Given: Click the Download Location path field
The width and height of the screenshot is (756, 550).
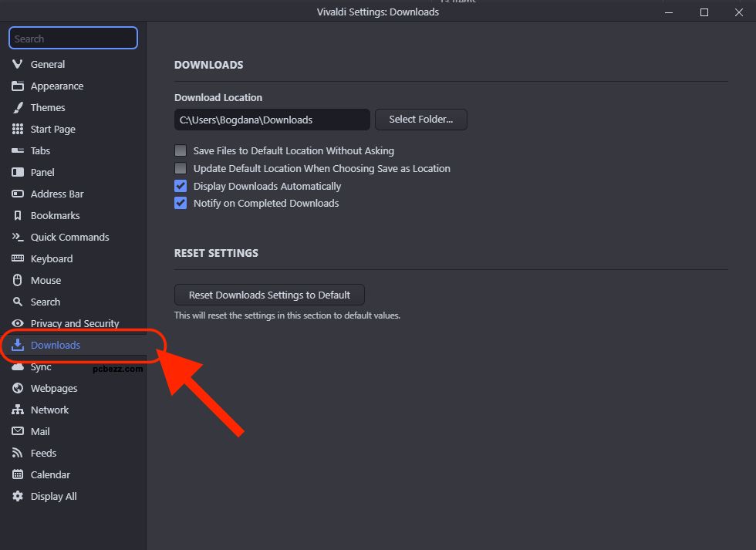Looking at the screenshot, I should pyautogui.click(x=272, y=120).
